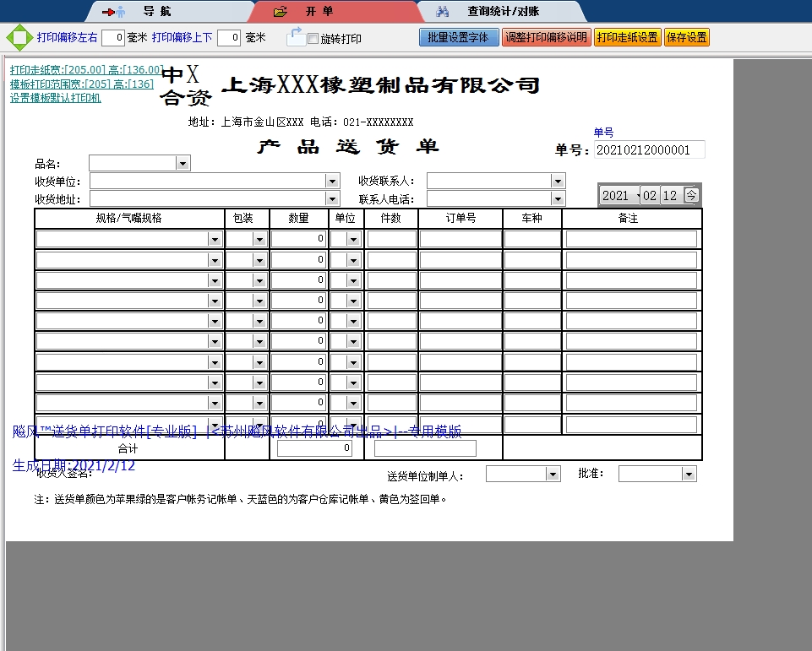Click the binoculars icon on 查询统计/对账 tab
The image size is (812, 651).
point(443,11)
